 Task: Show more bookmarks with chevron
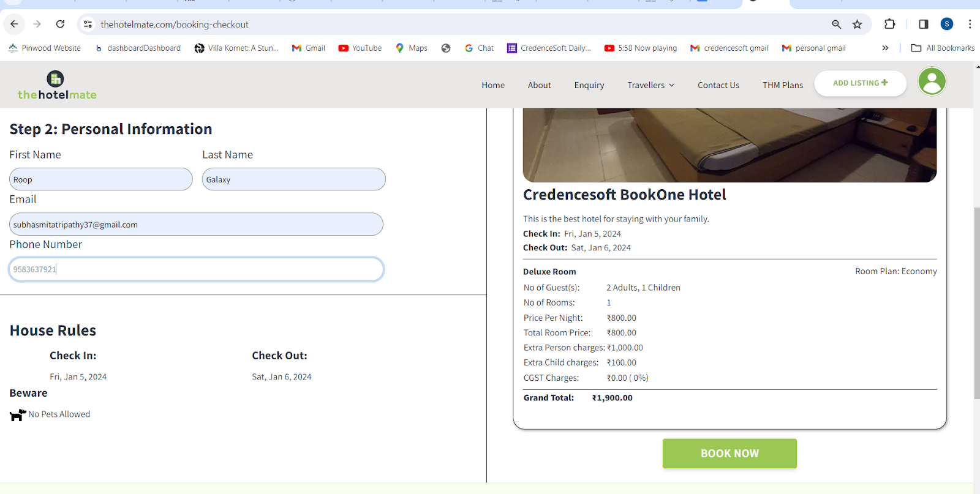884,48
